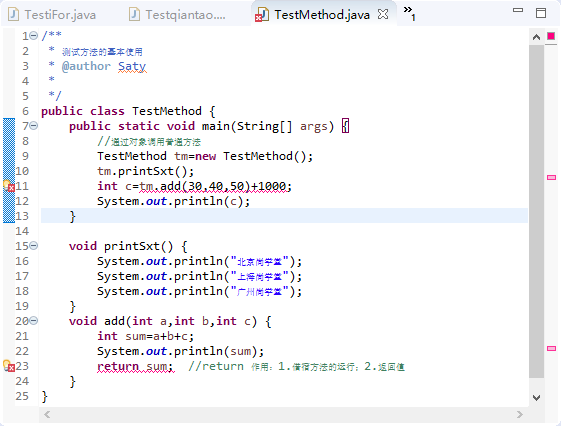Viewport: 561px width, 426px height.
Task: Jump to first error mark in overview ruler
Action: pyautogui.click(x=551, y=177)
